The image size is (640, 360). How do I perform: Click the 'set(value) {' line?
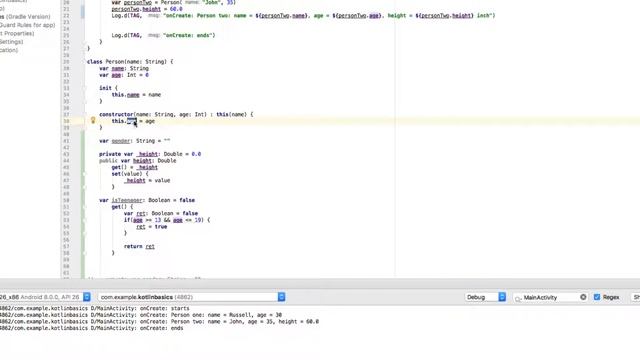point(130,174)
